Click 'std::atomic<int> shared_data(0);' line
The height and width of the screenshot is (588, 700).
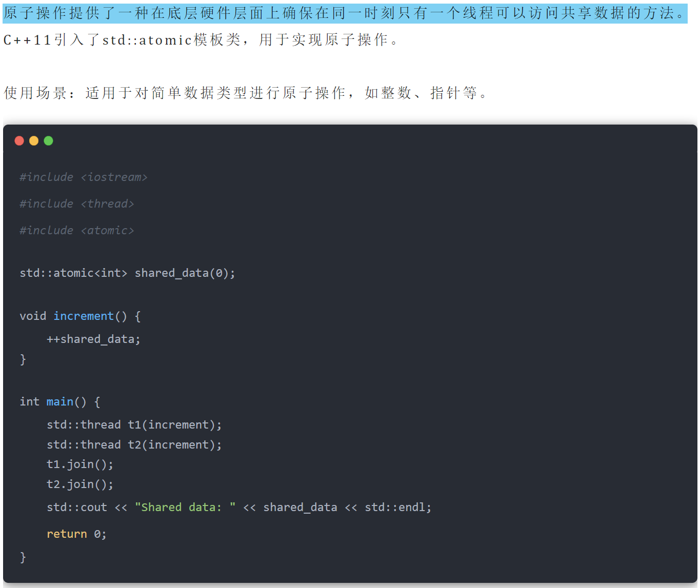(x=127, y=273)
